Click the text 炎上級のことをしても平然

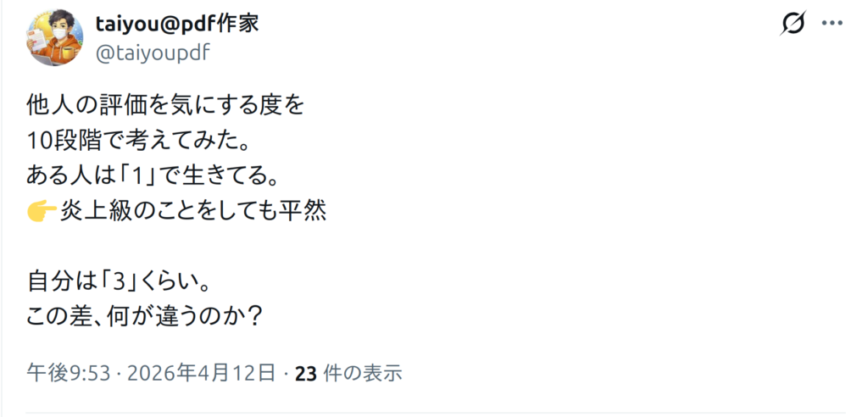tap(193, 211)
